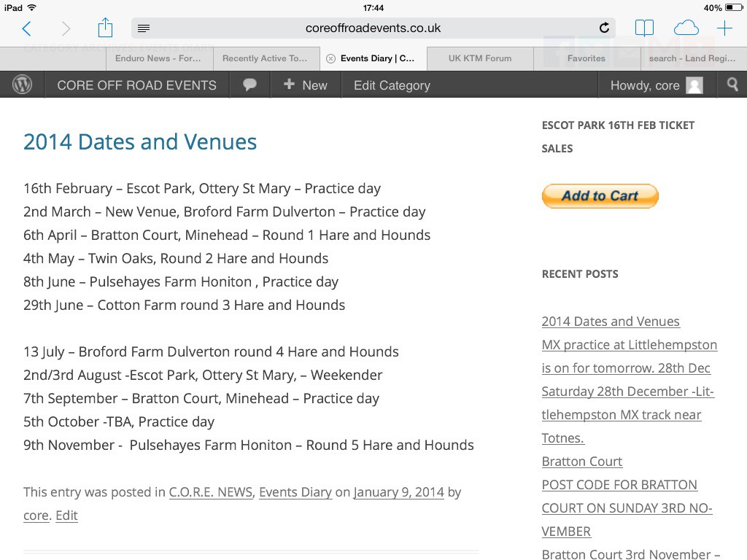747x560 pixels.
Task: Close the Events Diary tab
Action: pyautogui.click(x=330, y=58)
